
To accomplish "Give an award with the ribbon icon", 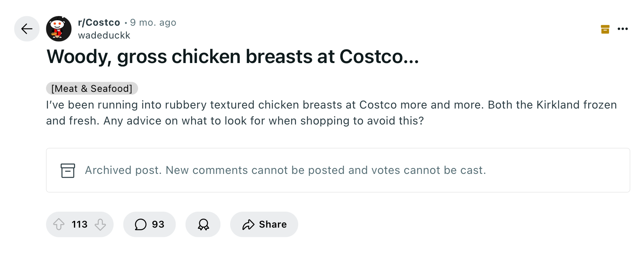I will 203,224.
